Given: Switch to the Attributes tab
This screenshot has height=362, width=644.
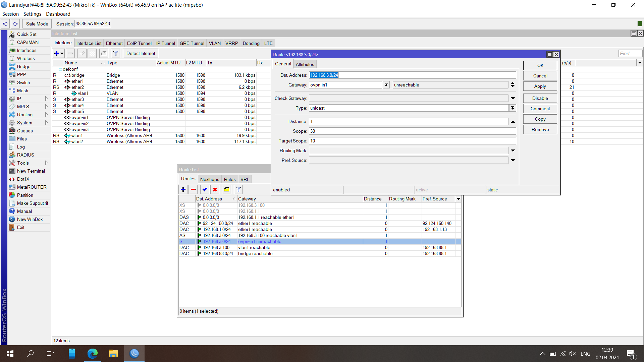Looking at the screenshot, I should 305,64.
